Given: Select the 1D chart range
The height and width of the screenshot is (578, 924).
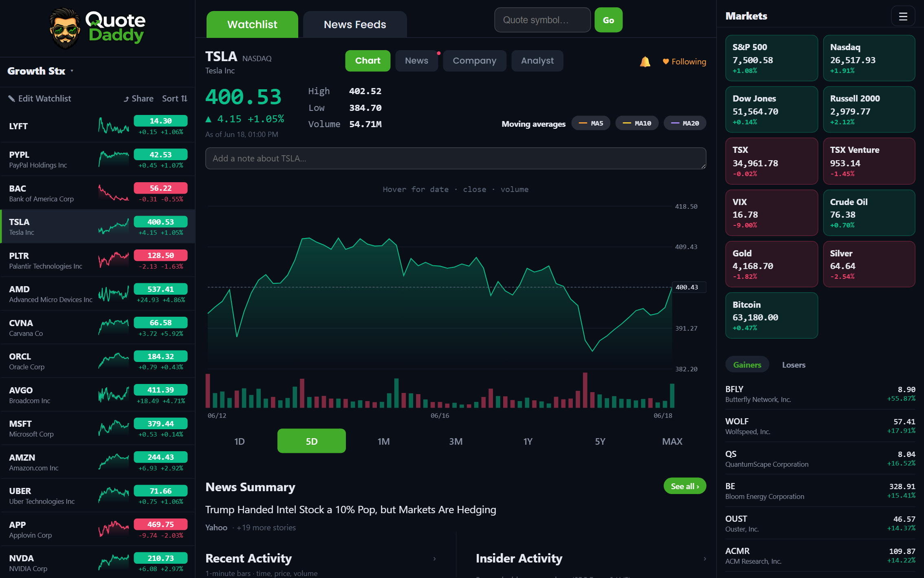Looking at the screenshot, I should (x=240, y=441).
